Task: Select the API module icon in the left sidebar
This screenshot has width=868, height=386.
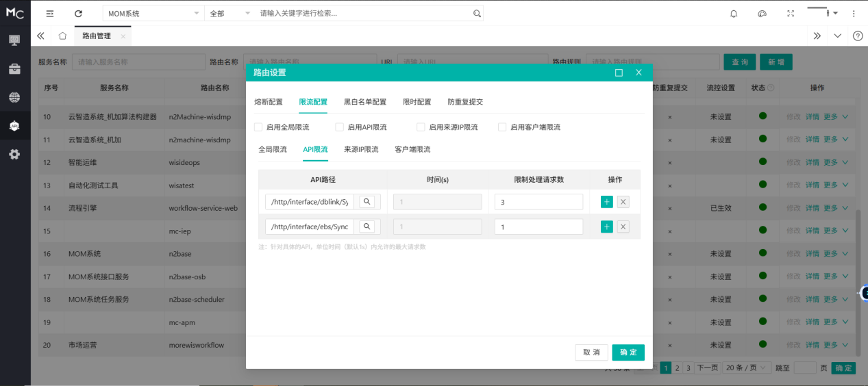Action: [14, 126]
